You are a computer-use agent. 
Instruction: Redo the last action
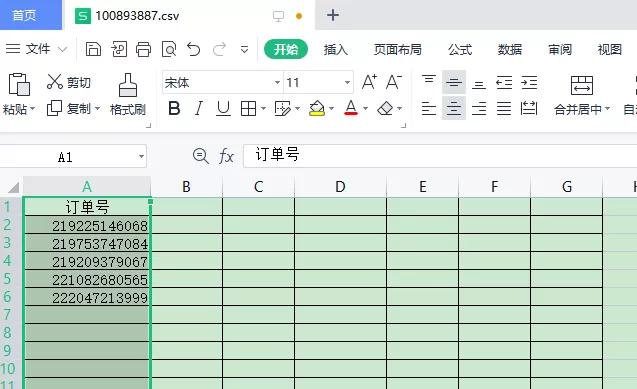click(219, 49)
